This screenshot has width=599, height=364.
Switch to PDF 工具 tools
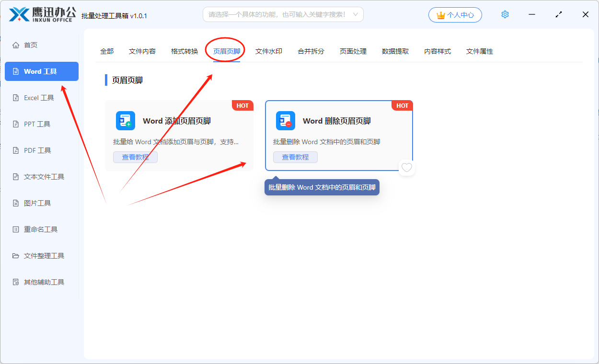(36, 150)
